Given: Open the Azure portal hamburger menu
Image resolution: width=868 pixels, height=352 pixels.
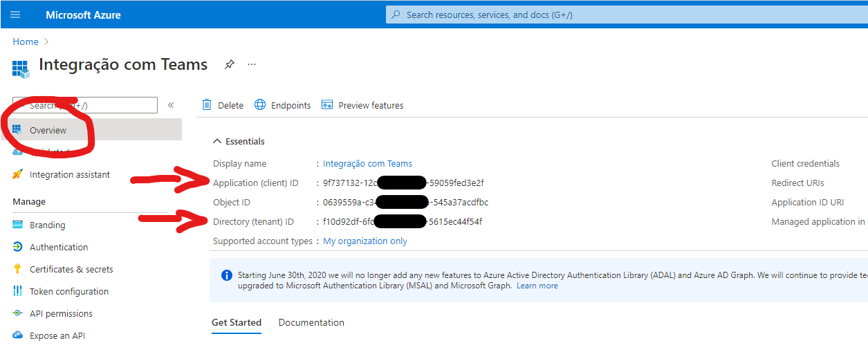Looking at the screenshot, I should coord(15,15).
